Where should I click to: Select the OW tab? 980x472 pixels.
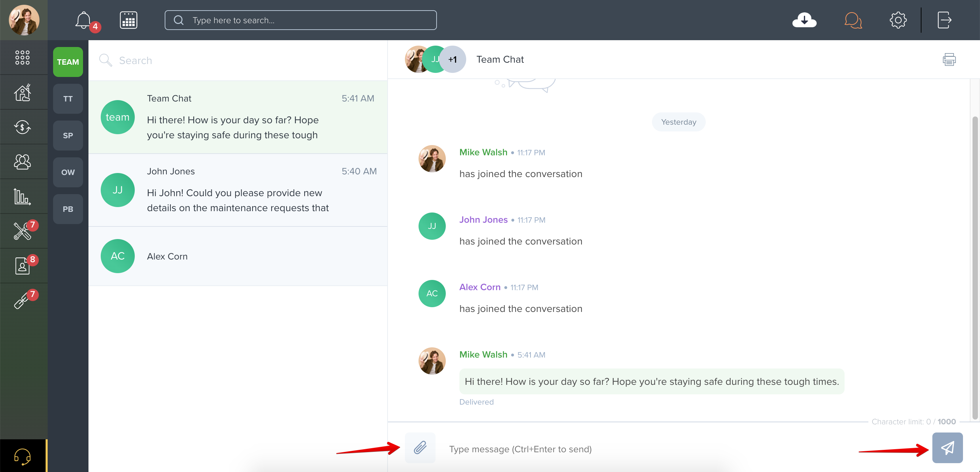click(x=68, y=172)
